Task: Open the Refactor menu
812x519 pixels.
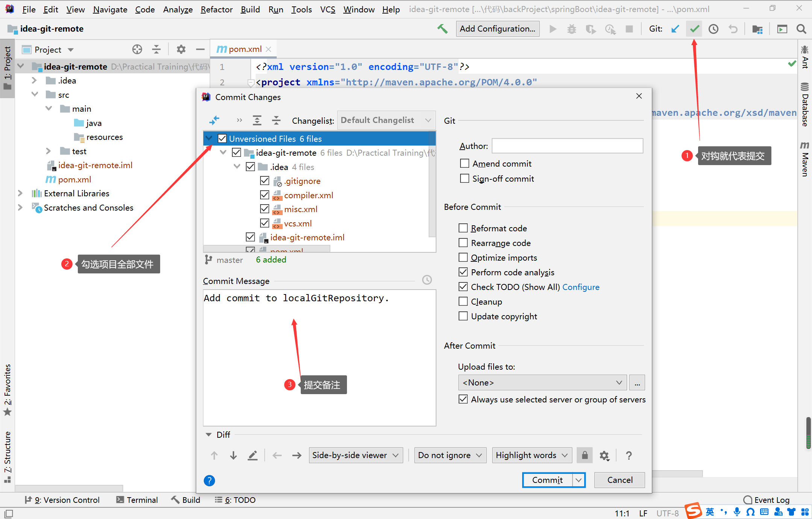Action: 217,9
